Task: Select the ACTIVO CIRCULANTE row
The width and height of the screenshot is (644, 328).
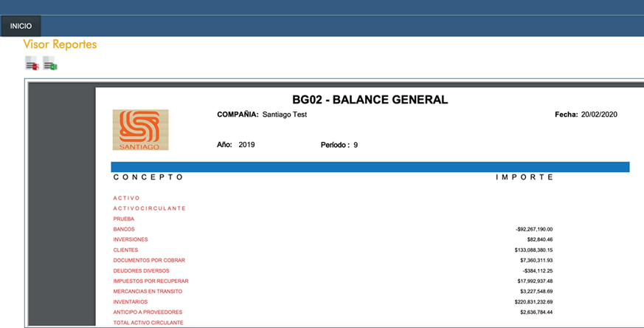Action: 150,208
